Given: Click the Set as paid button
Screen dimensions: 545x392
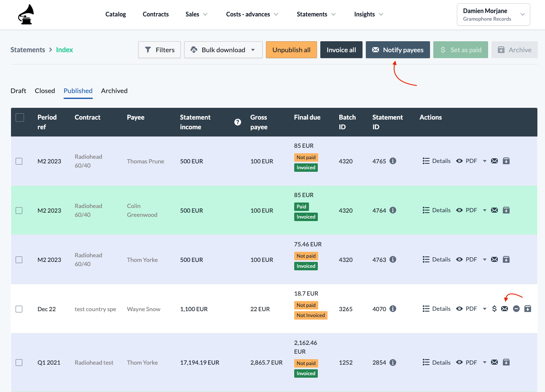Looking at the screenshot, I should tap(461, 50).
